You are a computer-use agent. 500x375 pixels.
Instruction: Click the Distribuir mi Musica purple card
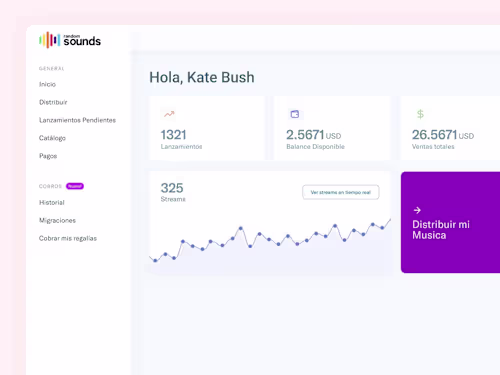[450, 222]
